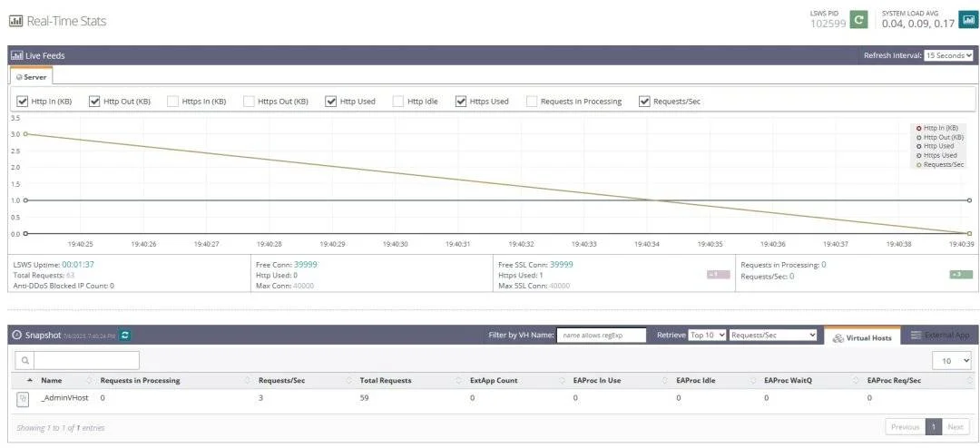Click the Max SSL Conn value 40000
980x448 pixels.
[559, 286]
